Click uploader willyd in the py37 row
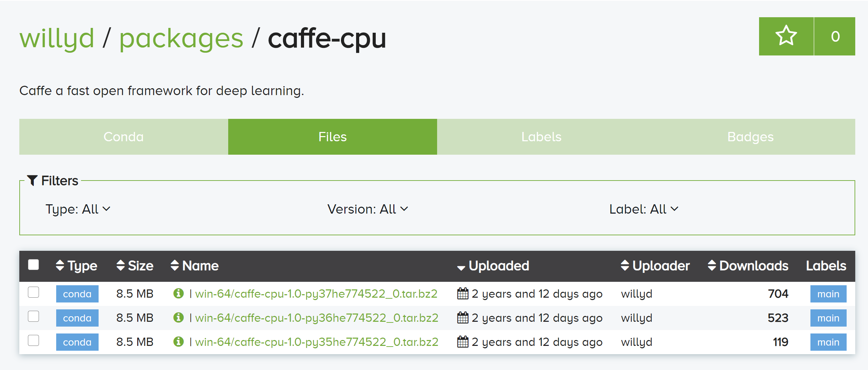 [x=636, y=294]
